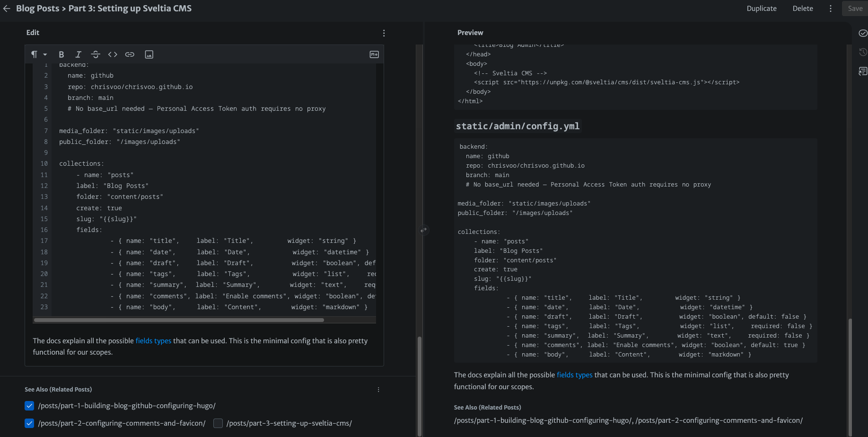
Task: Apply strikethrough formatting
Action: [96, 54]
